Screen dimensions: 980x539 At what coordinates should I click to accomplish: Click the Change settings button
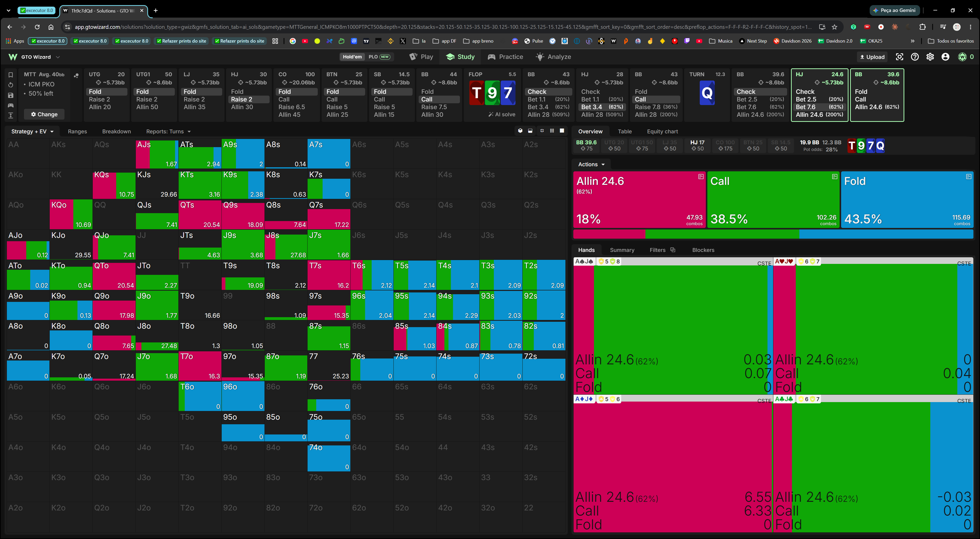[x=44, y=114]
